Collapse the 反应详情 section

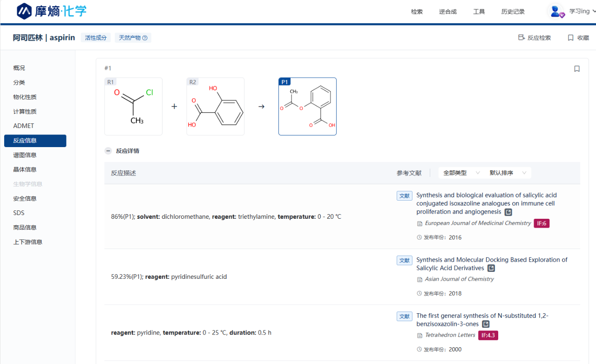point(108,151)
